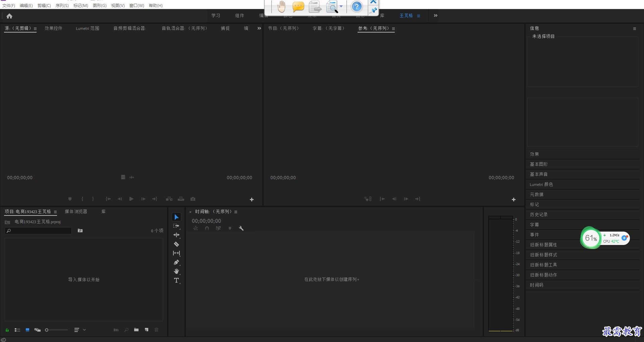Click the Insert button in source monitor
The image size is (644, 342).
(169, 199)
